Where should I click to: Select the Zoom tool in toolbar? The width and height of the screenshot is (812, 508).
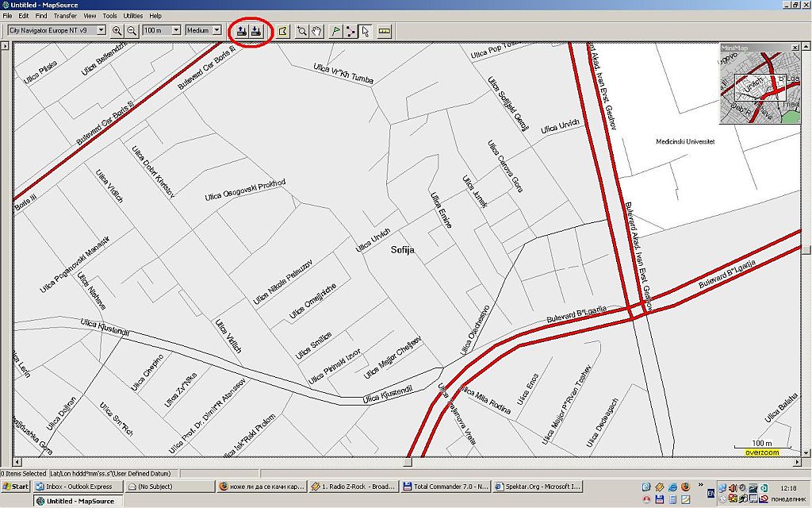(302, 31)
